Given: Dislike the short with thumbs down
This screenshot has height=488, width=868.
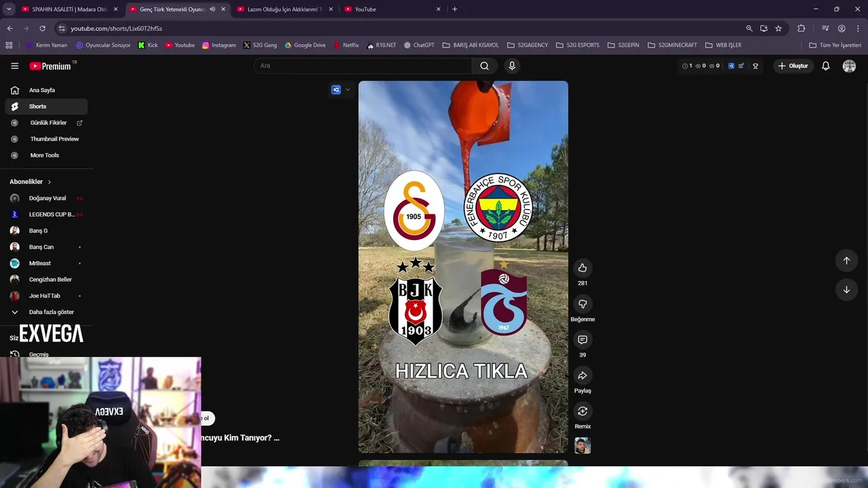Looking at the screenshot, I should [583, 304].
